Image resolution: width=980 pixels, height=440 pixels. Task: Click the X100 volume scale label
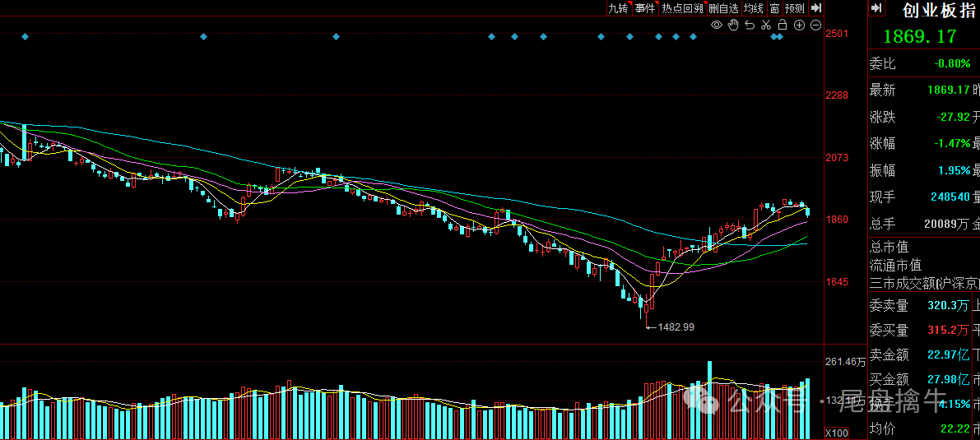837,433
